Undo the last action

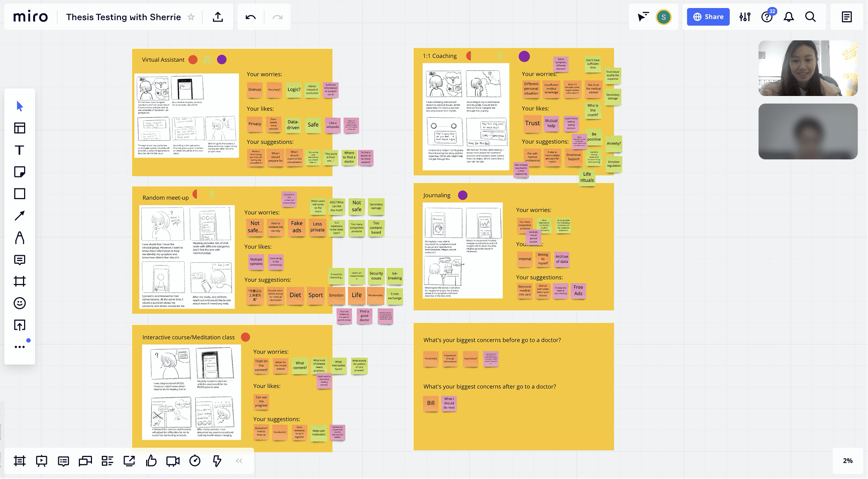(x=251, y=17)
